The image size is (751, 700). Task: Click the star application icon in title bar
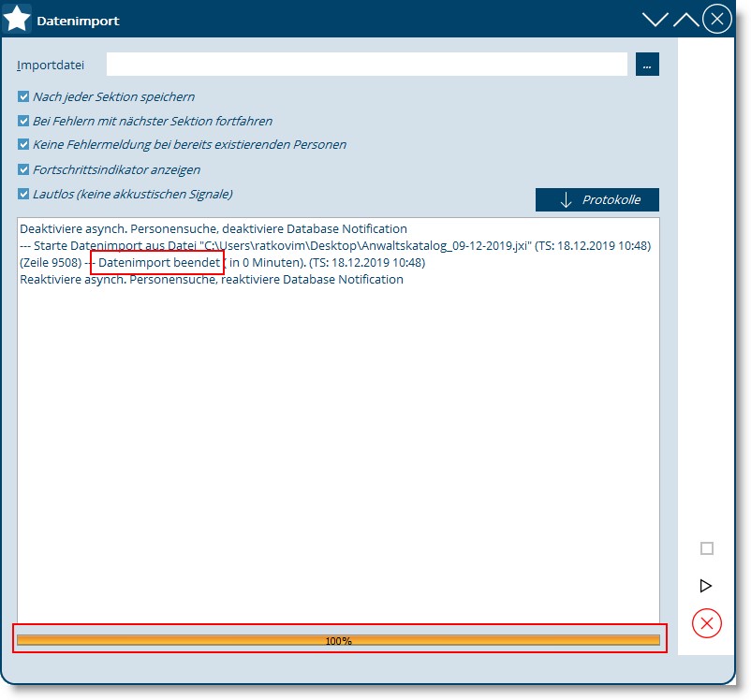coord(17,19)
